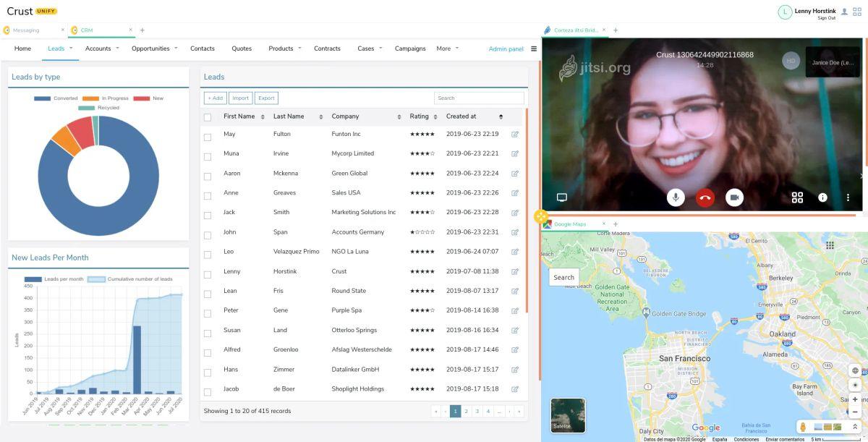This screenshot has height=442, width=868.
Task: Toggle the Leads per month legend swatch
Action: (33, 279)
